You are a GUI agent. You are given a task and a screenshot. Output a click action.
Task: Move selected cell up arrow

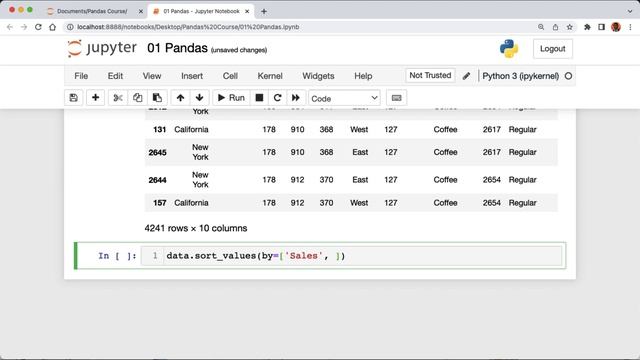pos(180,98)
